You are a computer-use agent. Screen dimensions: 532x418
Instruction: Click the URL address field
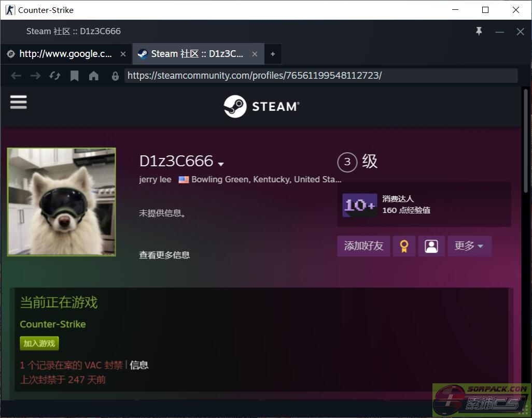click(x=320, y=76)
